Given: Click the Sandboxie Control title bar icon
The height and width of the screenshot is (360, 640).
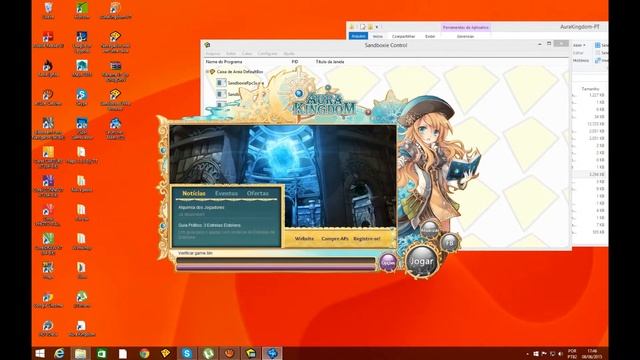Looking at the screenshot, I should 207,45.
